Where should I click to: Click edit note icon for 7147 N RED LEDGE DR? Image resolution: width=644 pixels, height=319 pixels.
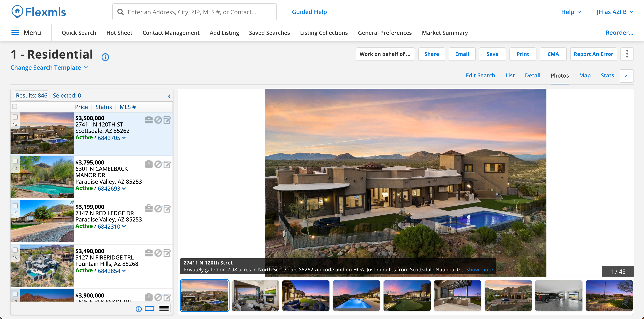[x=167, y=209]
